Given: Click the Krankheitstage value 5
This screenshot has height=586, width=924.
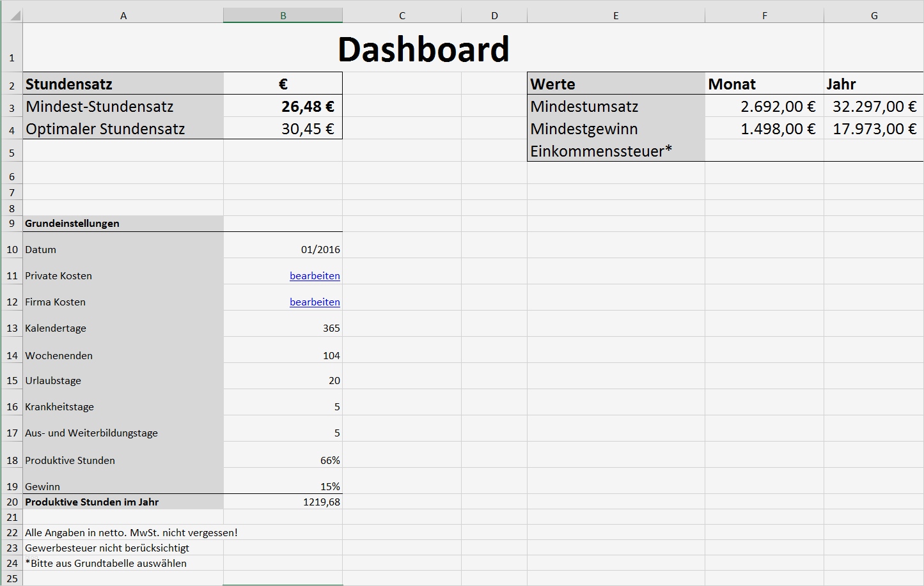Looking at the screenshot, I should [x=283, y=402].
